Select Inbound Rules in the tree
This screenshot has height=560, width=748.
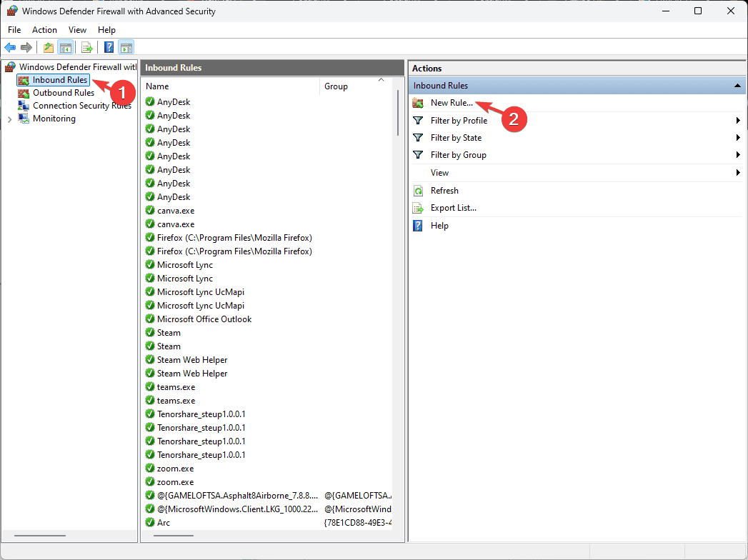[x=59, y=80]
